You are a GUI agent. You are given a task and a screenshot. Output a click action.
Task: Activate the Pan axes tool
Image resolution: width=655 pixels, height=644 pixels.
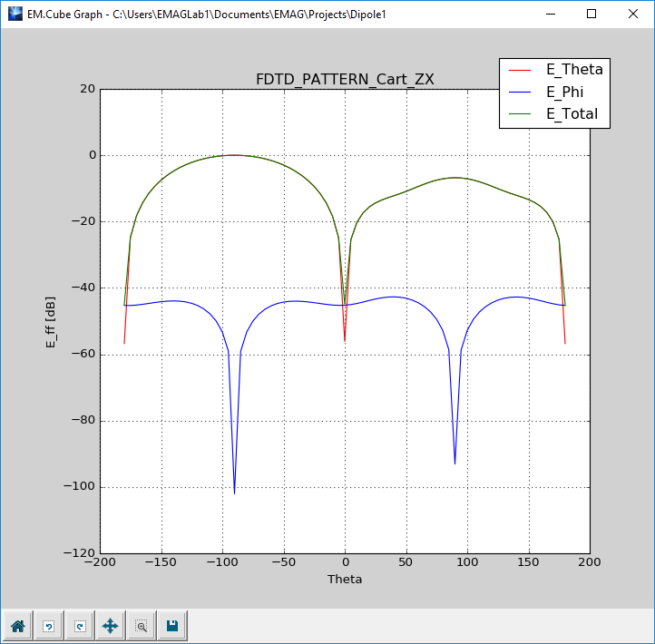click(110, 625)
